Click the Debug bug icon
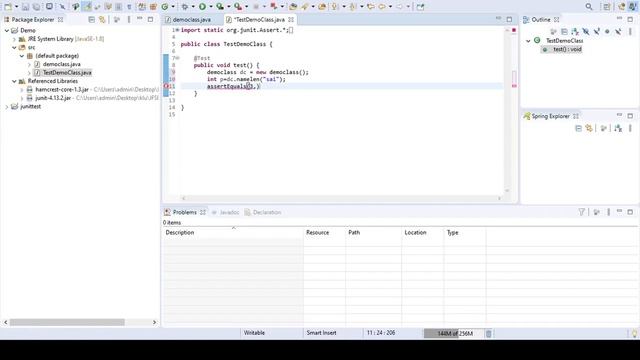The image size is (640, 360). tap(185, 7)
